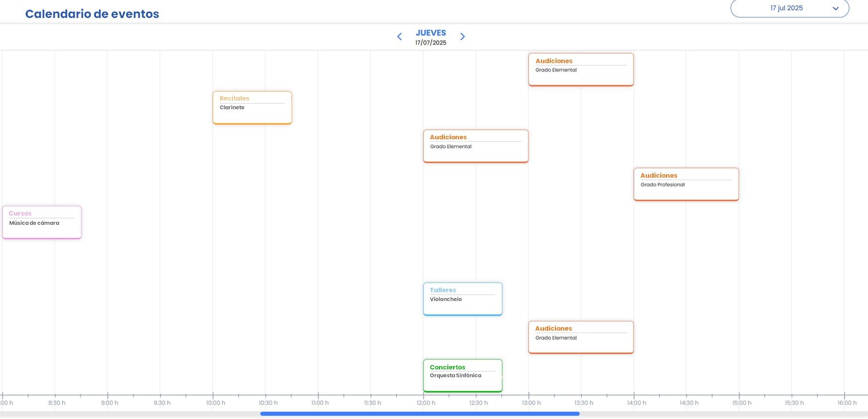
Task: Click the 9:30 h time marker
Action: click(162, 403)
